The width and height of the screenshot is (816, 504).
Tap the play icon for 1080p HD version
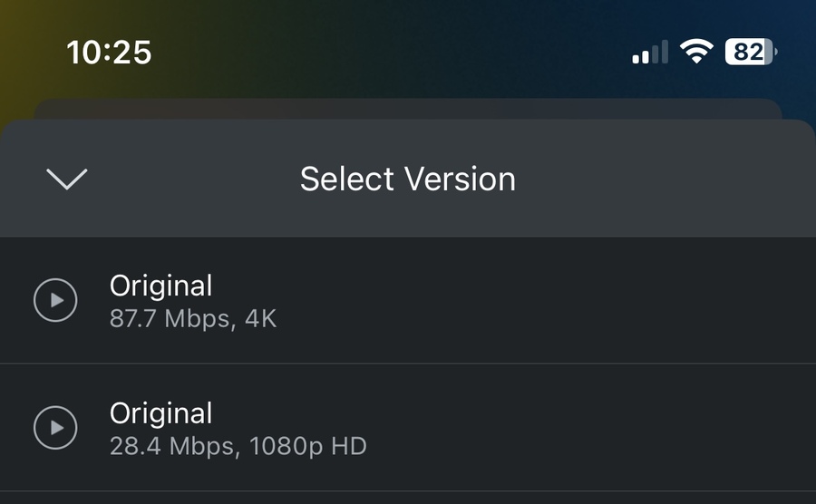point(56,427)
